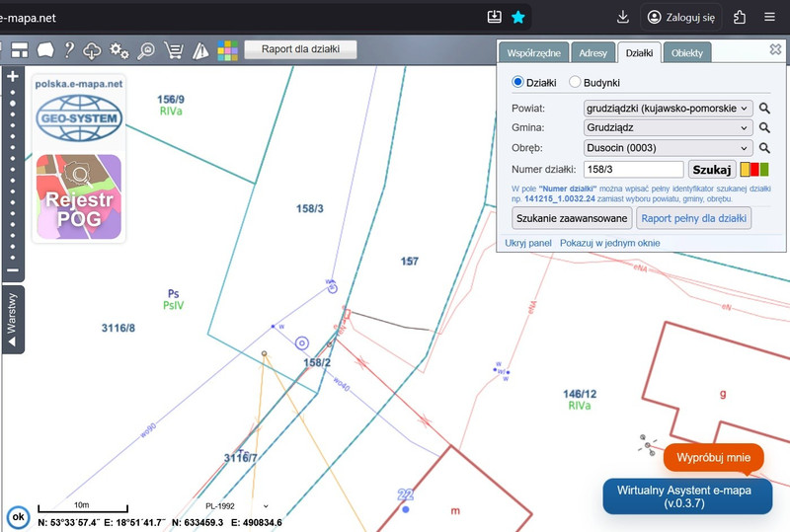Switch to the Adresy tab
Image resolution: width=790 pixels, height=532 pixels.
pyautogui.click(x=592, y=52)
